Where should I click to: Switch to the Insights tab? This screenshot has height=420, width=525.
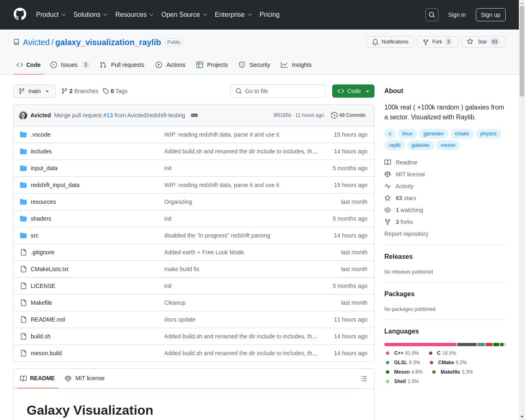point(296,65)
